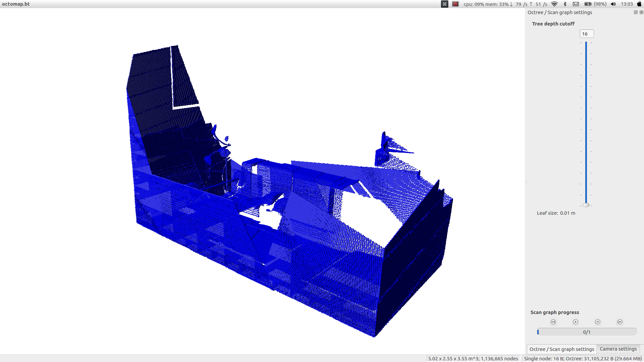The height and width of the screenshot is (362, 644).
Task: Open the Wi-Fi network menu
Action: [554, 4]
